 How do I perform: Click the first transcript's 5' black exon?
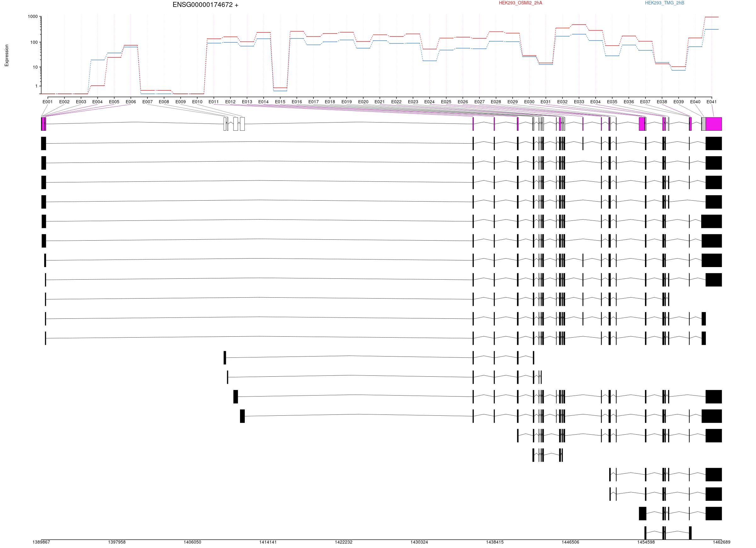pyautogui.click(x=43, y=143)
